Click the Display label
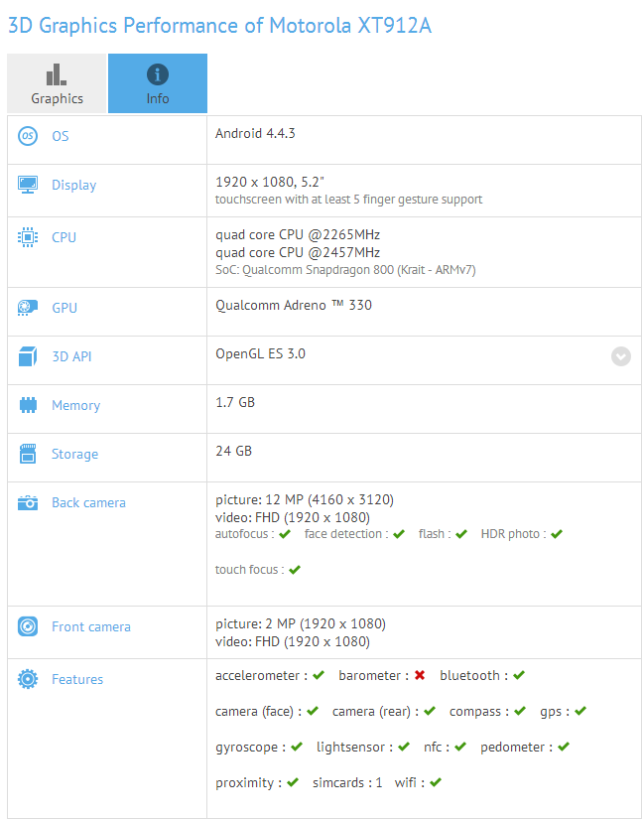The width and height of the screenshot is (644, 820). [x=73, y=185]
